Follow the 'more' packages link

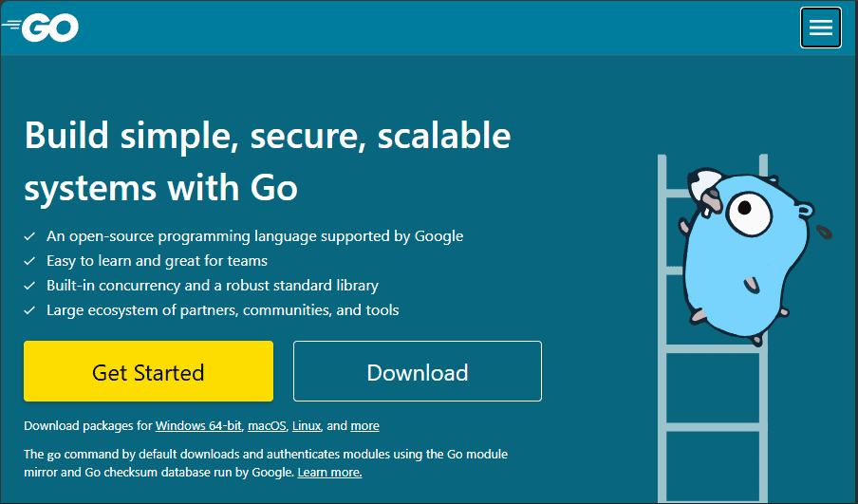(365, 426)
